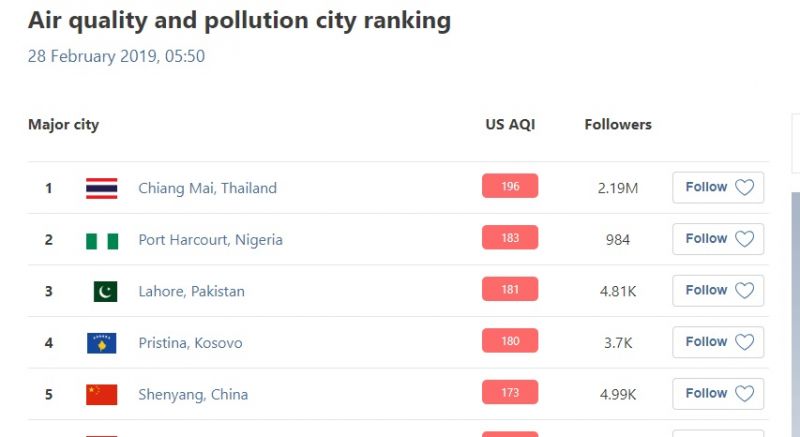Click the Followers column header
The image size is (800, 437).
(x=618, y=125)
